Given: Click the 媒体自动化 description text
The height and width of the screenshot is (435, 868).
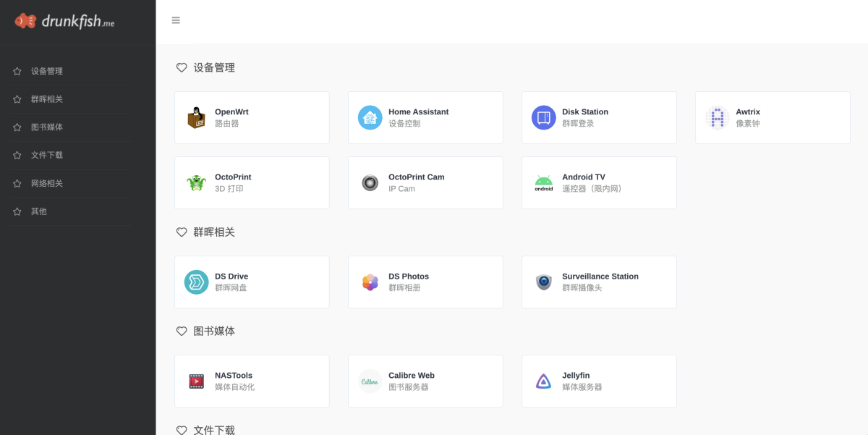Looking at the screenshot, I should coord(235,387).
